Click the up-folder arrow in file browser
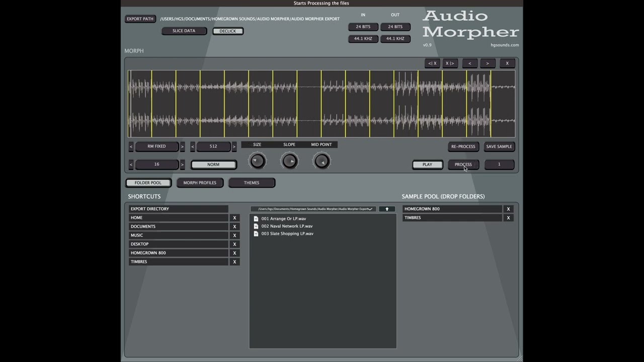This screenshot has width=644, height=362. pyautogui.click(x=387, y=209)
